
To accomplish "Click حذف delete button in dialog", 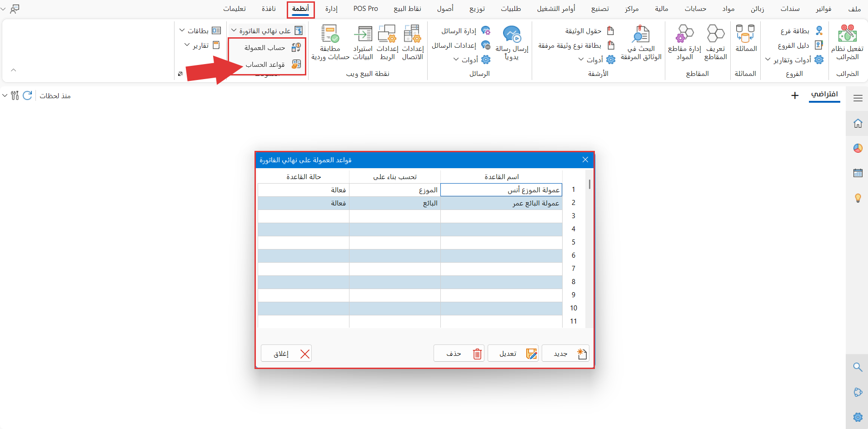I will [459, 354].
